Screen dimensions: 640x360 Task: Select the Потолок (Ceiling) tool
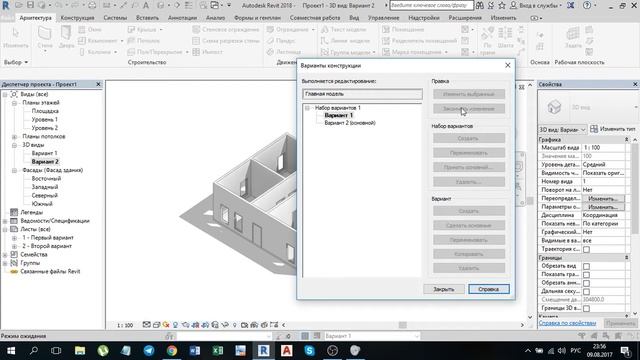pyautogui.click(x=144, y=40)
